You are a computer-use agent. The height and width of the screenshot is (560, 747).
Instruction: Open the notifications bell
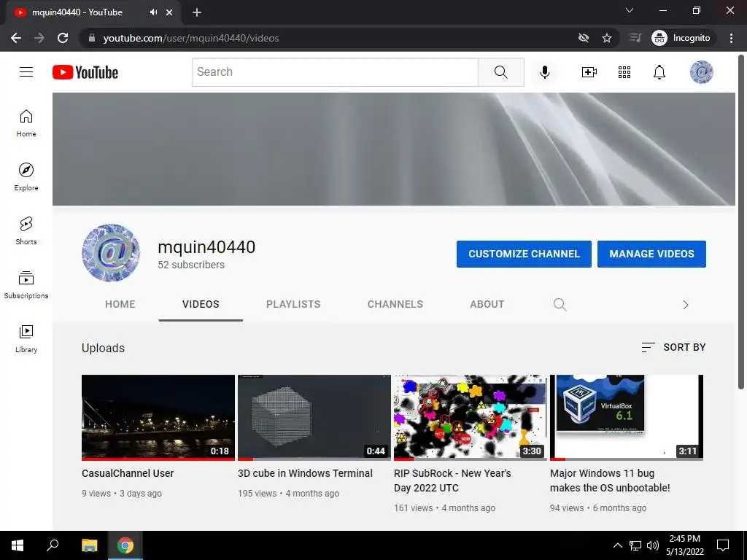tap(659, 72)
